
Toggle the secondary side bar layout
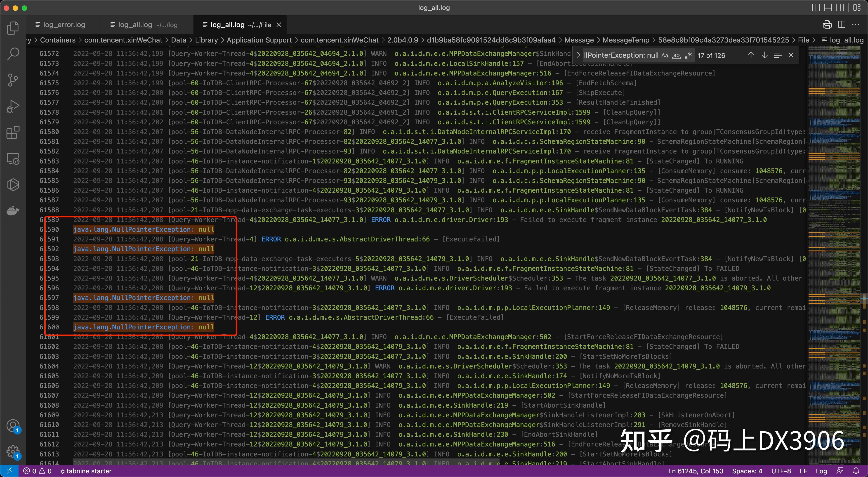pyautogui.click(x=840, y=7)
